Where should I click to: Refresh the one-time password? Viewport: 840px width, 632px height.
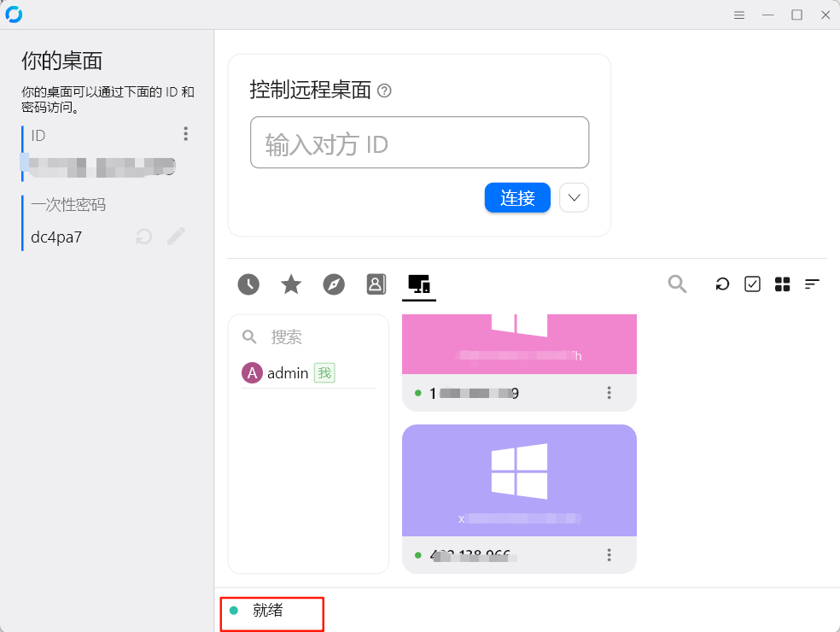[x=143, y=237]
